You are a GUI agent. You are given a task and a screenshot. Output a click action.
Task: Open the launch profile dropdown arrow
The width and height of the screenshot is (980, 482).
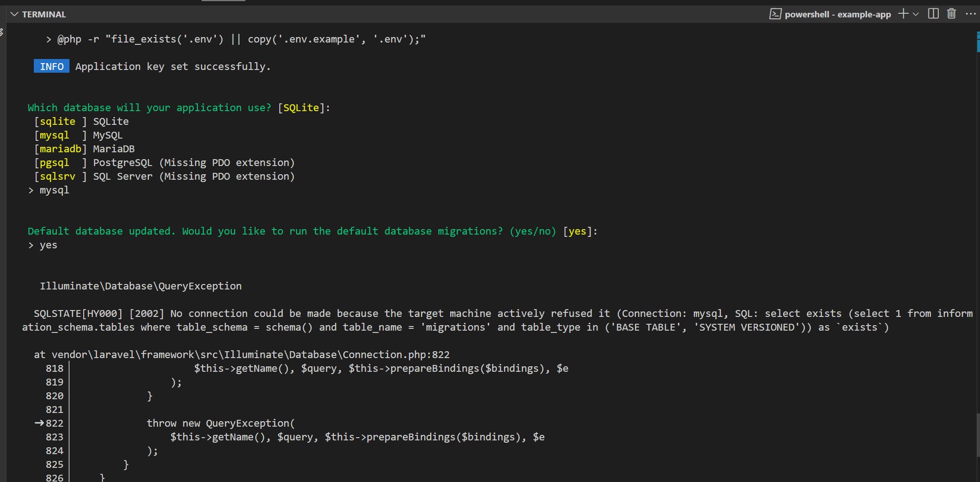(916, 14)
